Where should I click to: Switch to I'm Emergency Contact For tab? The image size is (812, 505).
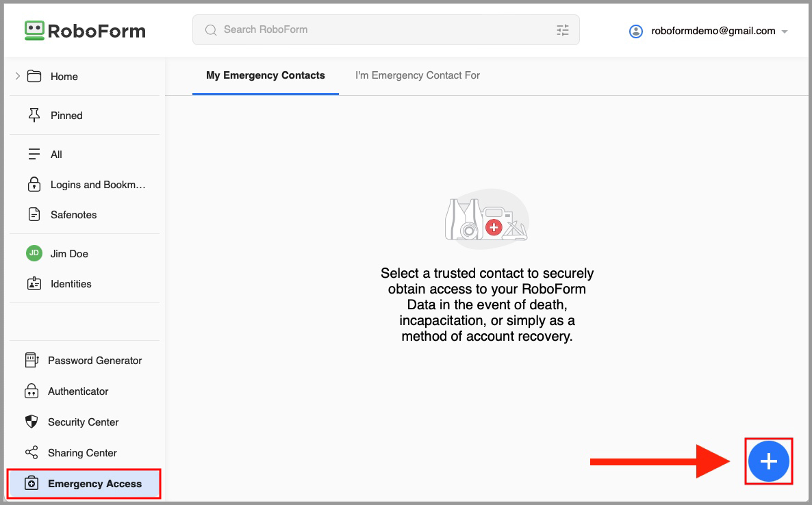[418, 75]
